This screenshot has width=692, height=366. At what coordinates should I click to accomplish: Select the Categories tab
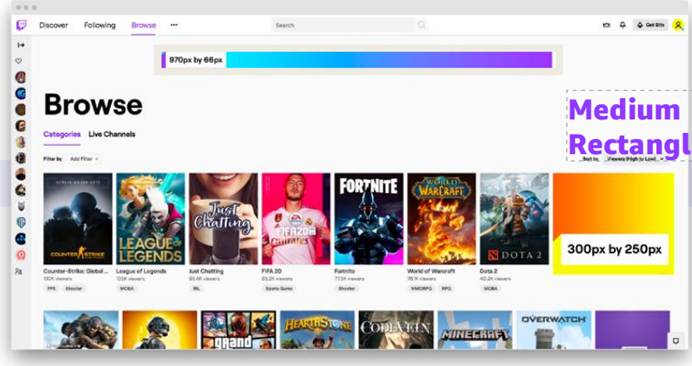pos(62,134)
